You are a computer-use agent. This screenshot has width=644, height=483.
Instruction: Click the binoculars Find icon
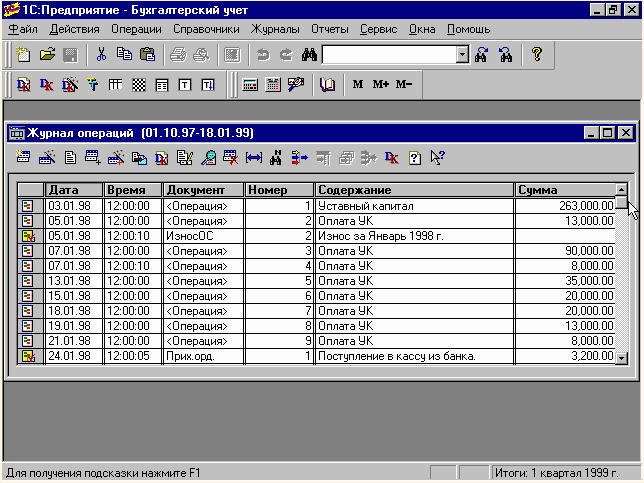click(309, 55)
